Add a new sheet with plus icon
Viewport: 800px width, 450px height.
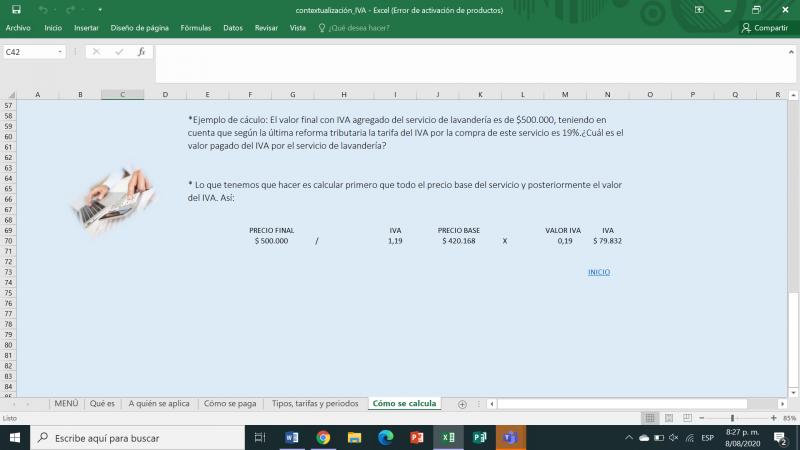(x=462, y=404)
